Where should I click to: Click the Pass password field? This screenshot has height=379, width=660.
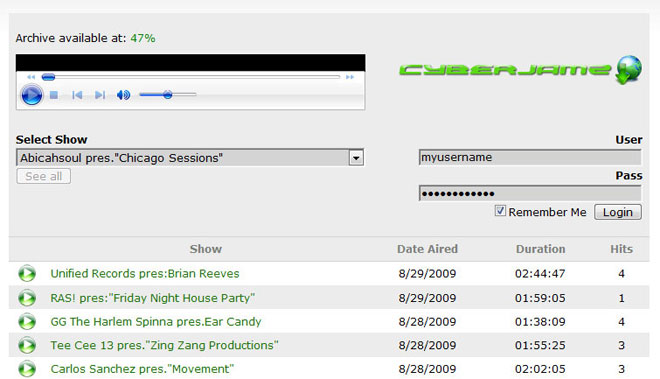click(530, 193)
